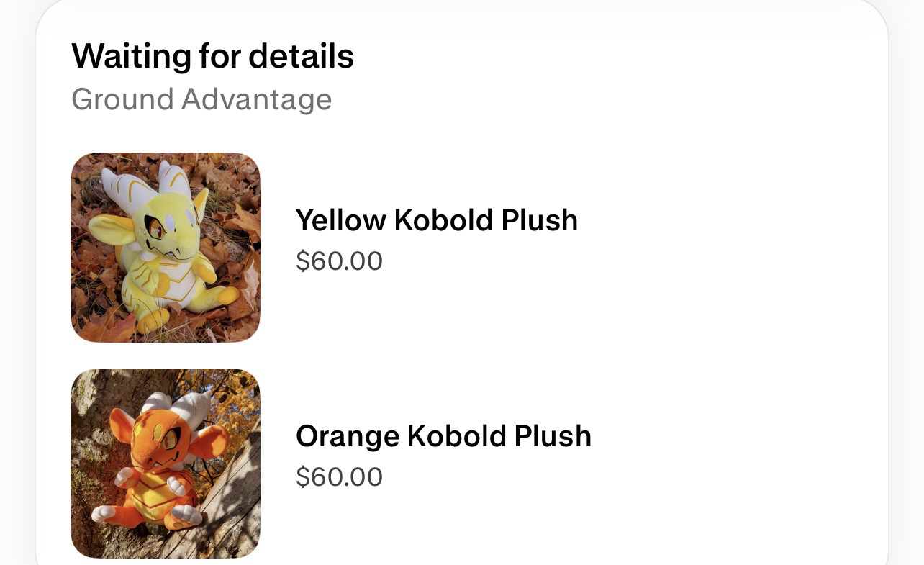Click the word Orange in the second item title
The height and width of the screenshot is (565, 924).
coord(347,436)
